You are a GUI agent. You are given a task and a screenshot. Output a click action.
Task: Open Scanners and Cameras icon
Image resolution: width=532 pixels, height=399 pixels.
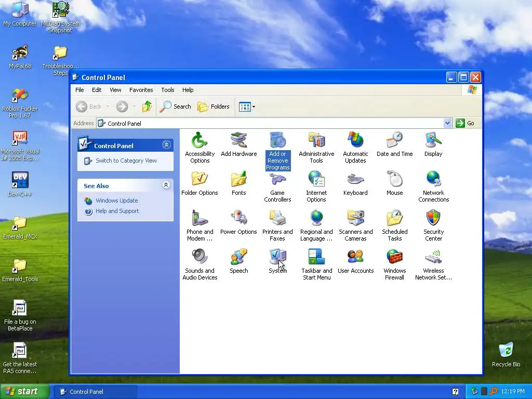pos(355,226)
